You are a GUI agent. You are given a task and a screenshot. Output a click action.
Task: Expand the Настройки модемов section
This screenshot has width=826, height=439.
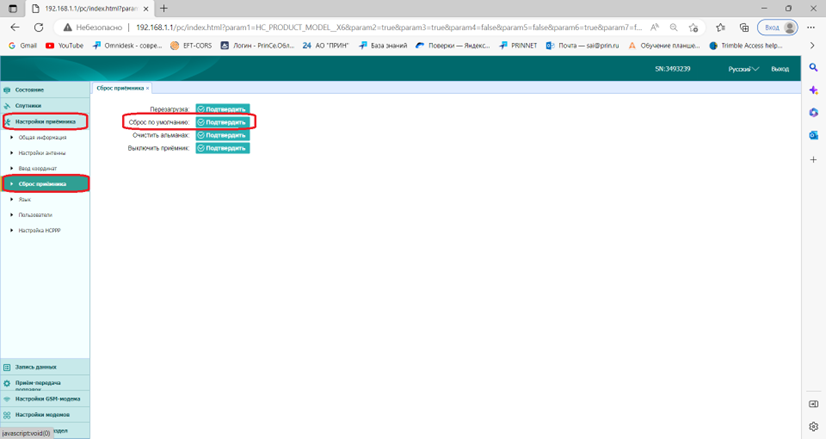click(x=45, y=415)
